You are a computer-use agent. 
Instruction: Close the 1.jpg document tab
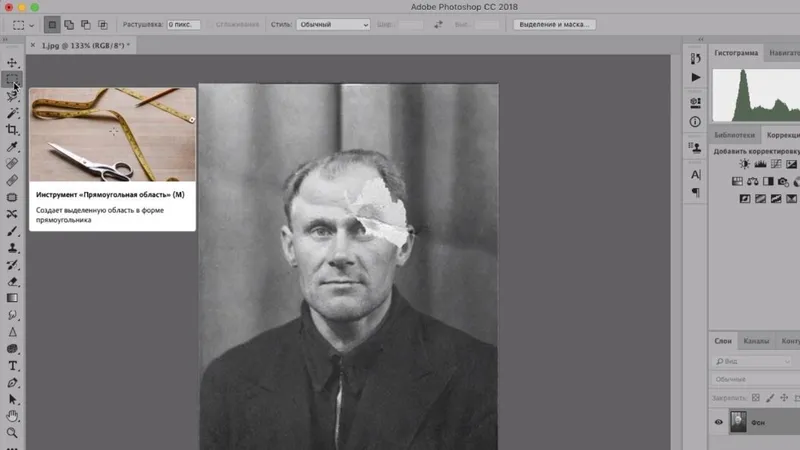point(33,45)
